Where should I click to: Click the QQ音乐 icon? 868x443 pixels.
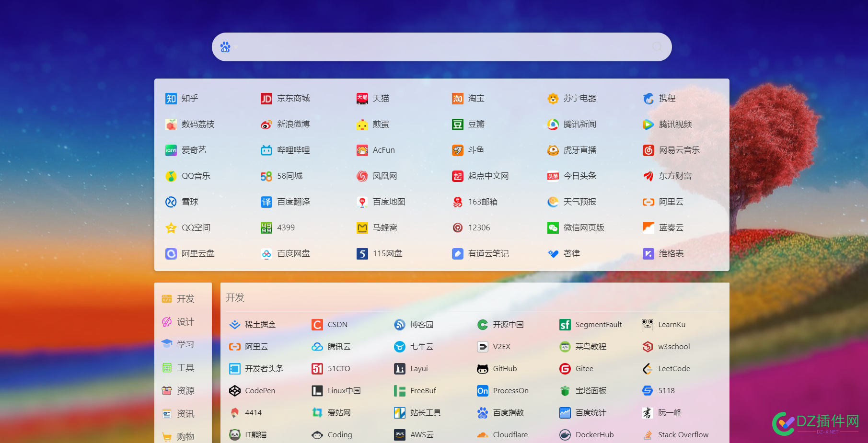[x=171, y=176]
